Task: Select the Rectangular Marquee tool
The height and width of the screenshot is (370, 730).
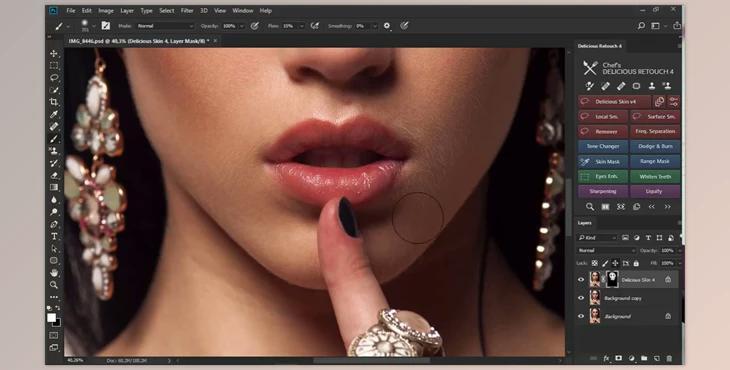Action: [x=54, y=65]
